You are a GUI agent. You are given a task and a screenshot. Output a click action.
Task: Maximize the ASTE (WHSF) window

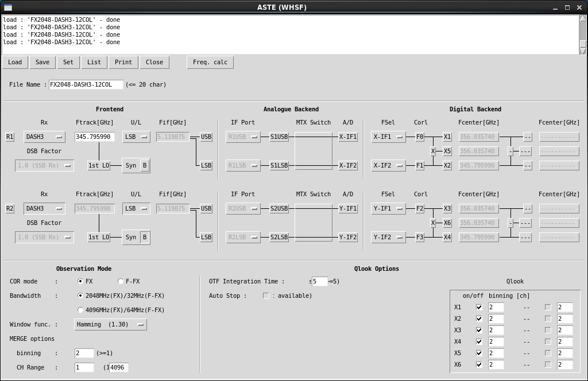567,7
